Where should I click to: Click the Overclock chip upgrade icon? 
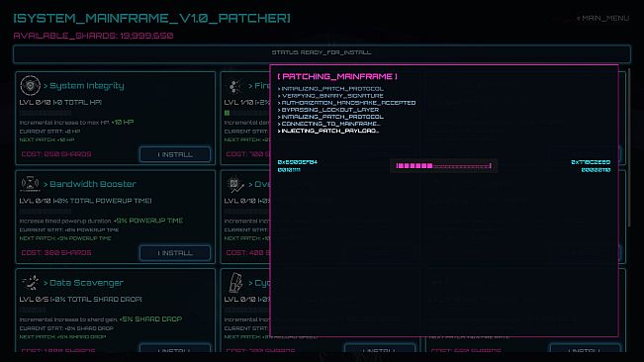pyautogui.click(x=235, y=185)
